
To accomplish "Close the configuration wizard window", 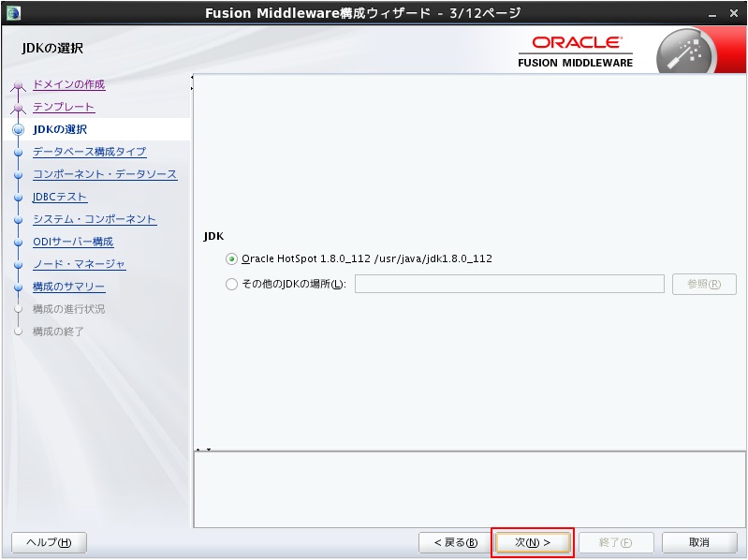I will 734,13.
